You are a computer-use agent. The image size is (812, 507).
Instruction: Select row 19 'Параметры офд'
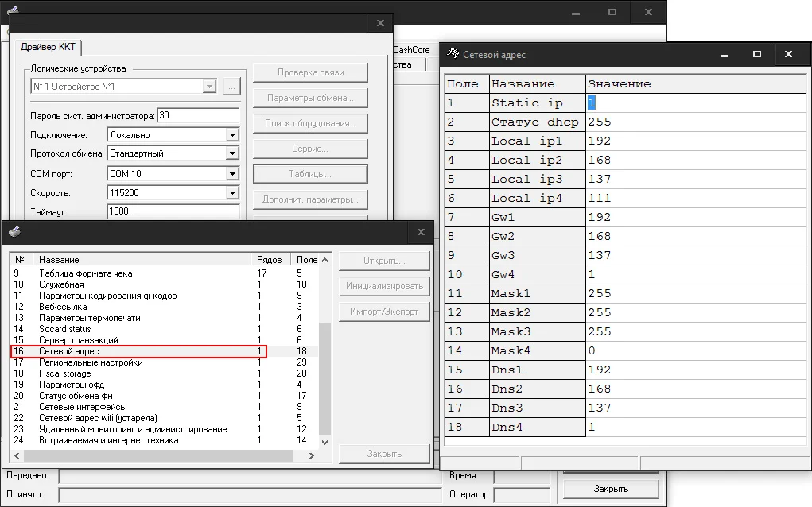pos(164,385)
